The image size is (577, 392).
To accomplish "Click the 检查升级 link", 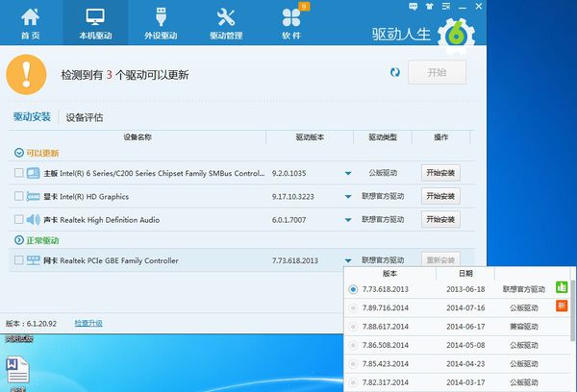I will [88, 323].
